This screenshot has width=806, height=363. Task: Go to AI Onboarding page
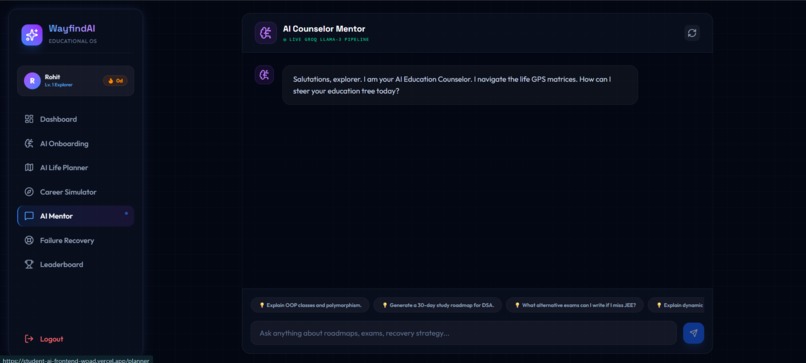tap(76, 143)
